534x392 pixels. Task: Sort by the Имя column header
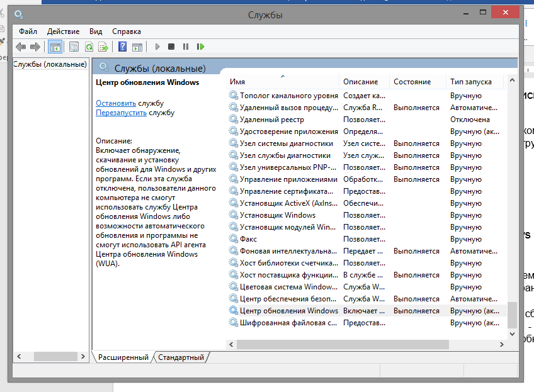pos(282,82)
